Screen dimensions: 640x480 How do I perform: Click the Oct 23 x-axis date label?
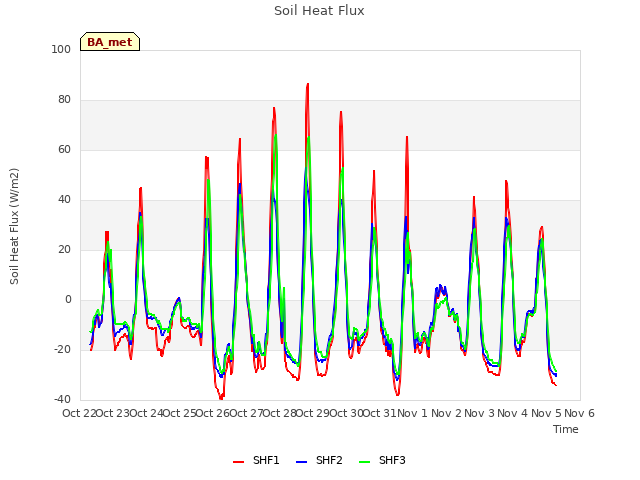113,413
